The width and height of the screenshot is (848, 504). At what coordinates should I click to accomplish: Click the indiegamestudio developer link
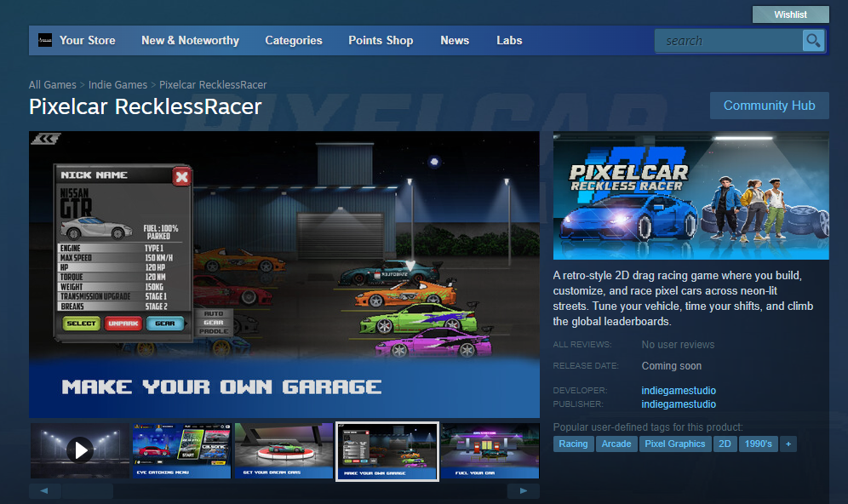678,391
